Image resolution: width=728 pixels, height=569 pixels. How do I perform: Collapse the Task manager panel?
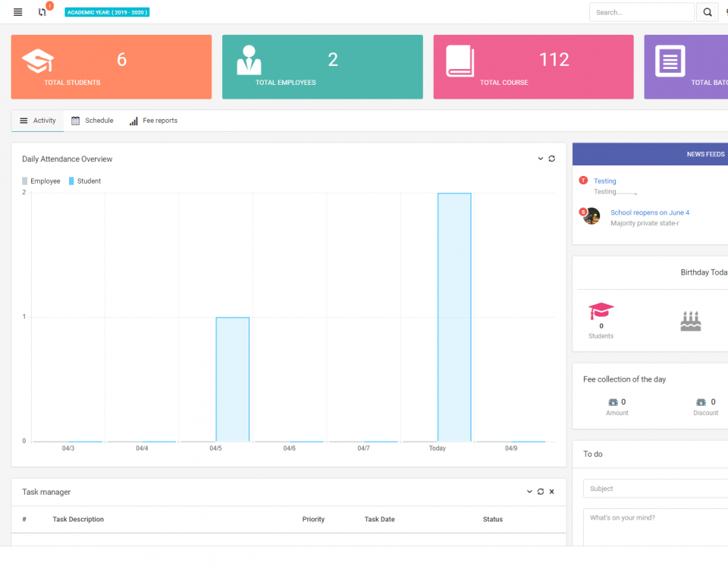(x=529, y=492)
